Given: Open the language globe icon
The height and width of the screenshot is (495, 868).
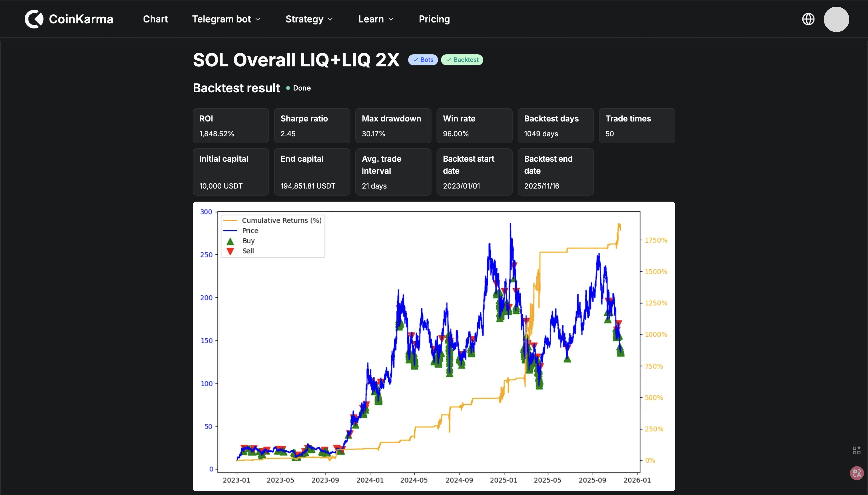Looking at the screenshot, I should click(x=809, y=19).
